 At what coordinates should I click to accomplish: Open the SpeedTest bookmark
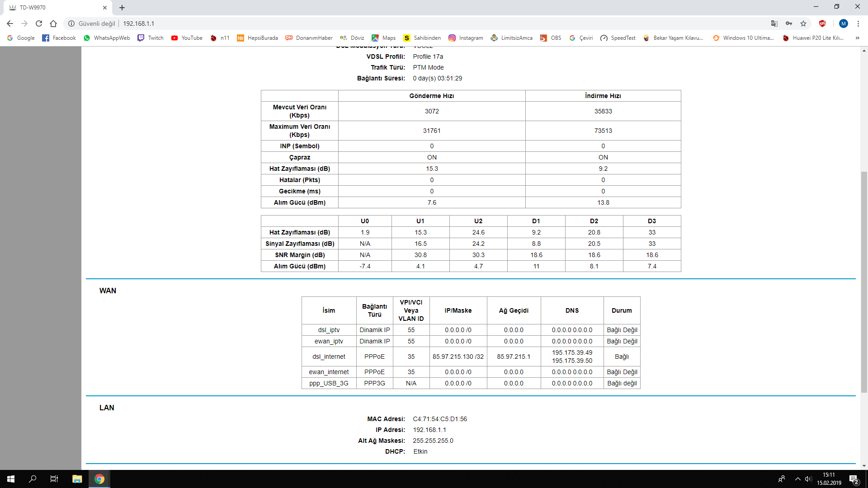coord(618,38)
